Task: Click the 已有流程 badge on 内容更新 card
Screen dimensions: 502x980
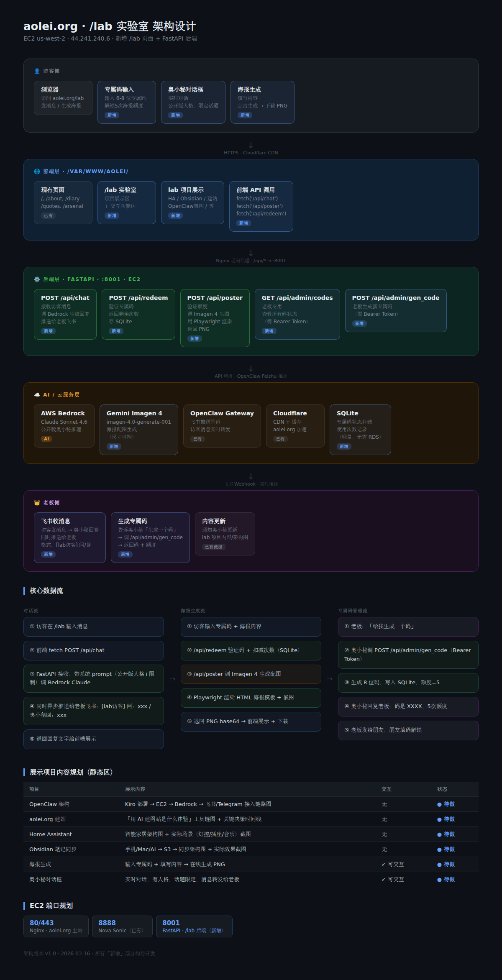Action: coord(214,547)
